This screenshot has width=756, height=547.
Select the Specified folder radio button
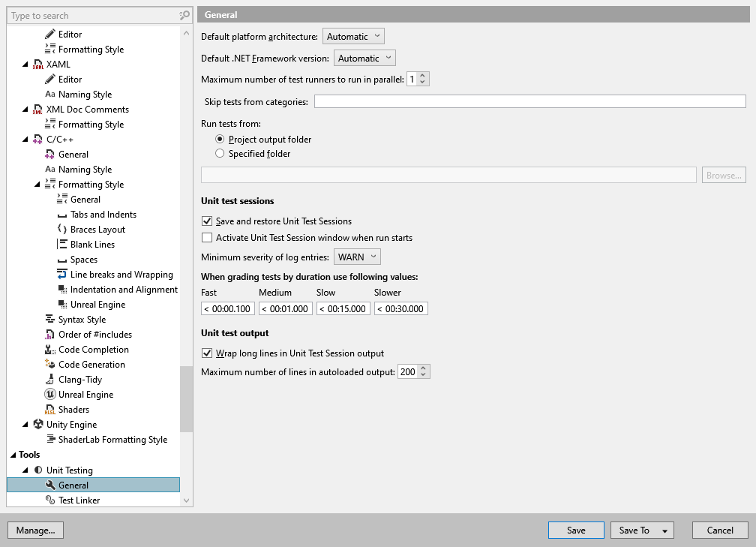[x=219, y=152]
